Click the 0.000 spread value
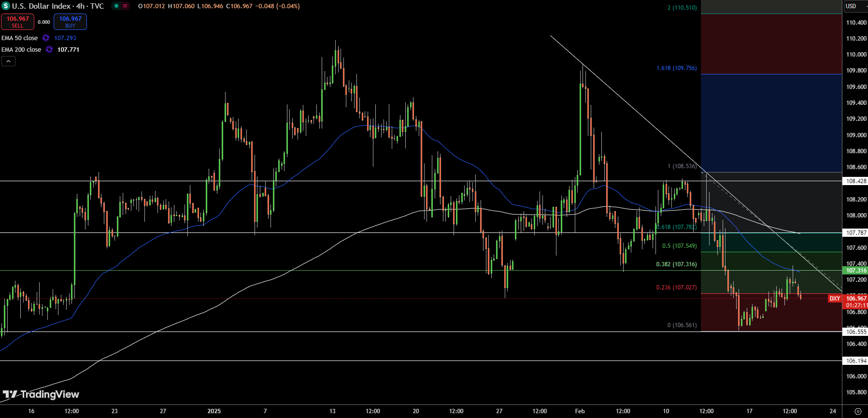Screen dimensions: 868x418 (x=44, y=22)
